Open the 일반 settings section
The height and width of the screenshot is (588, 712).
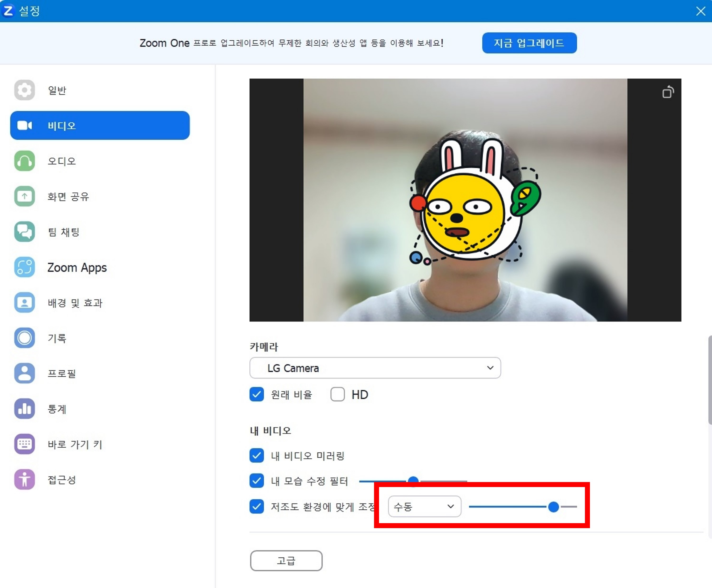pos(100,90)
